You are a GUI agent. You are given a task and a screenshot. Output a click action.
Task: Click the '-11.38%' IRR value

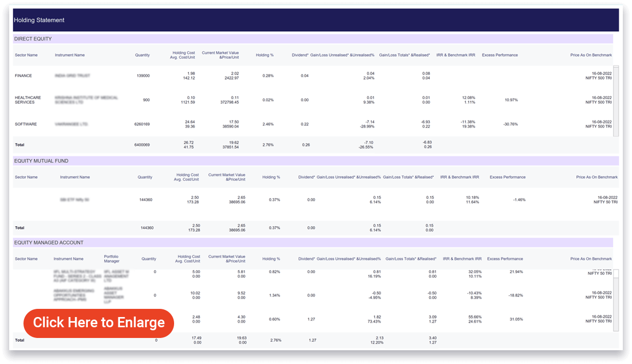click(x=468, y=122)
